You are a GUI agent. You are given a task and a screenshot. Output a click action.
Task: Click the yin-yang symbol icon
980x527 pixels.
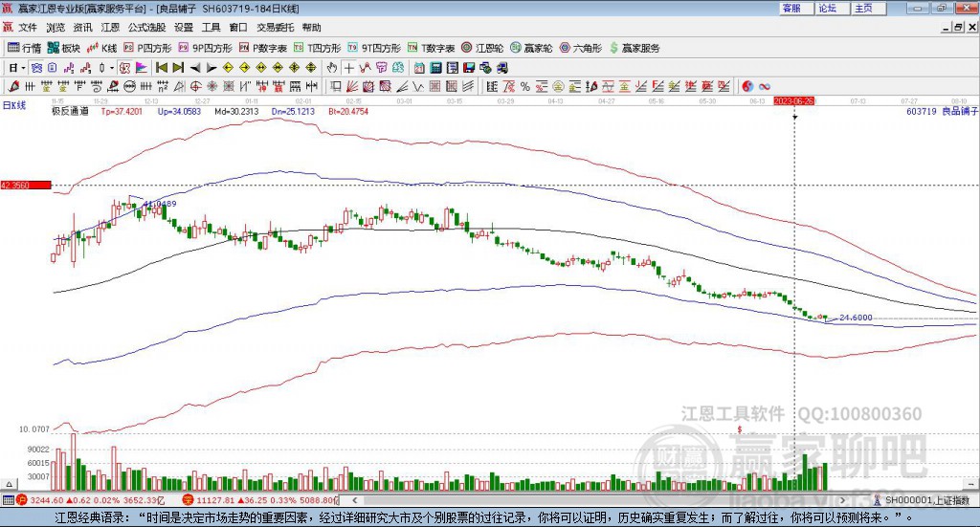747,86
